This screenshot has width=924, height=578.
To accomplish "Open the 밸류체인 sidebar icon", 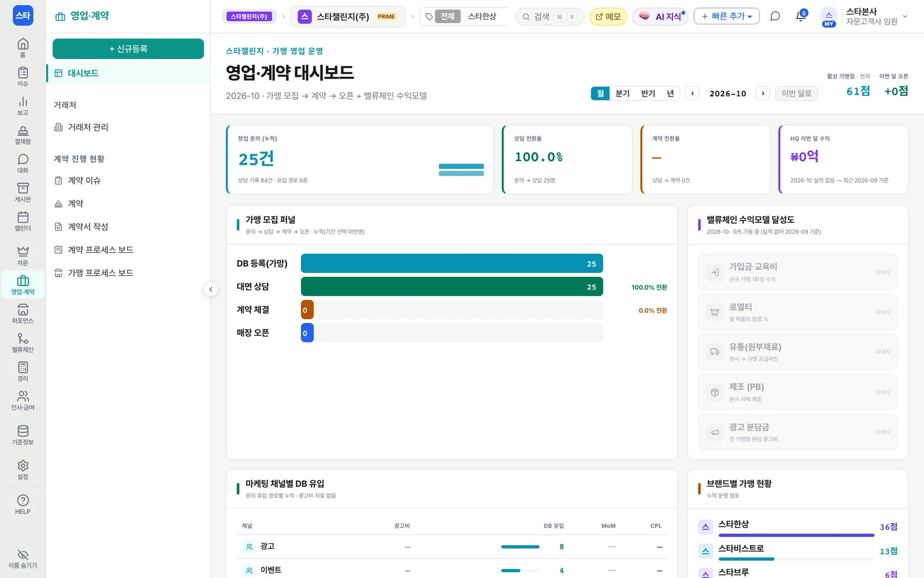I will click(23, 342).
